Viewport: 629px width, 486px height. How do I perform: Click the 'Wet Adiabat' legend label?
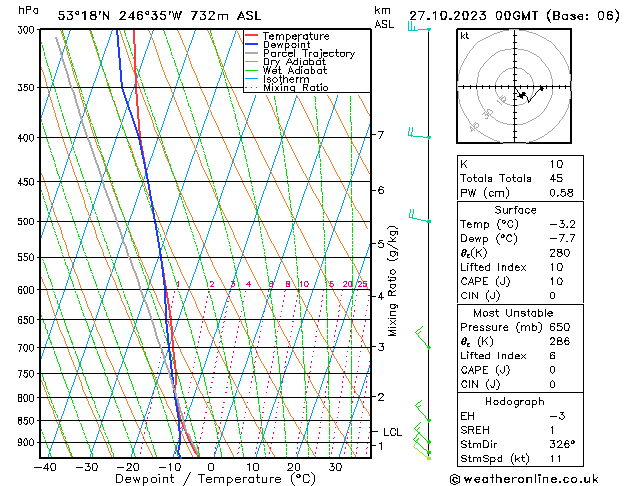coord(295,70)
